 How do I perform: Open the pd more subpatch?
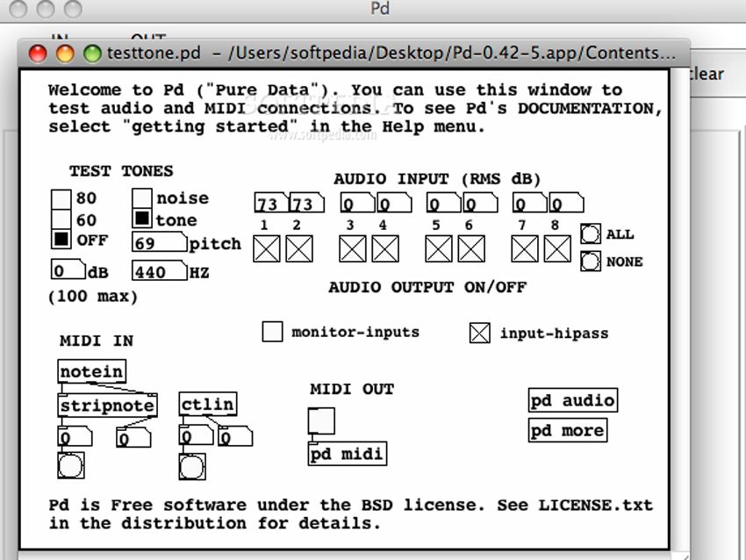pyautogui.click(x=567, y=429)
